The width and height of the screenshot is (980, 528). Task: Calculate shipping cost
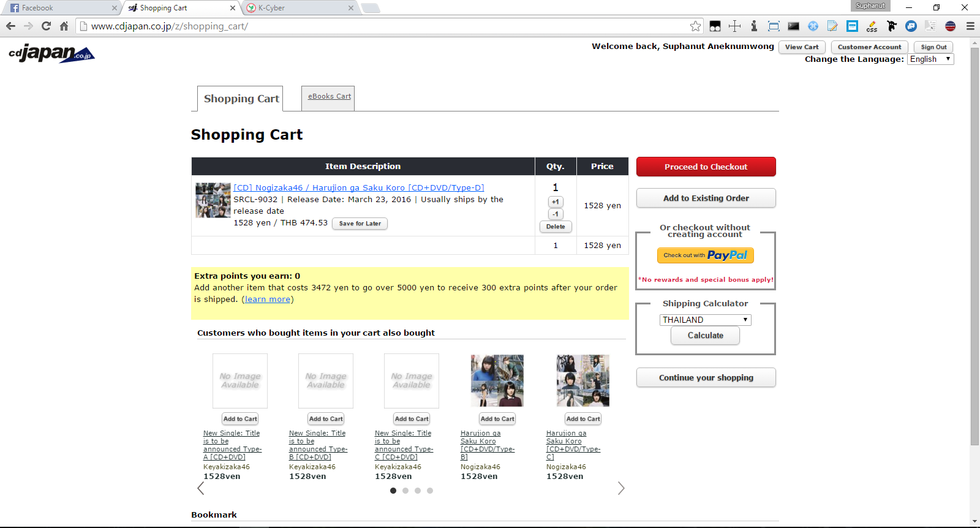pyautogui.click(x=705, y=336)
